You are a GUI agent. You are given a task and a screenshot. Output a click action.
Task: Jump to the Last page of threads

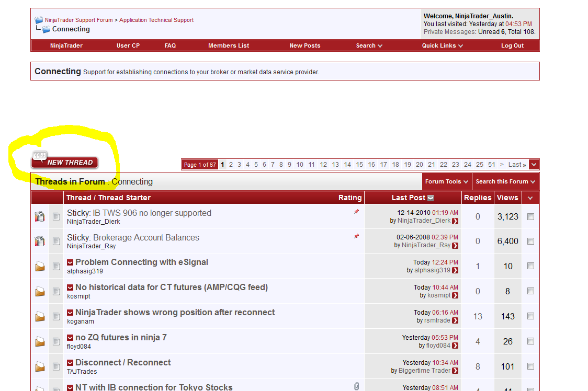pos(517,165)
